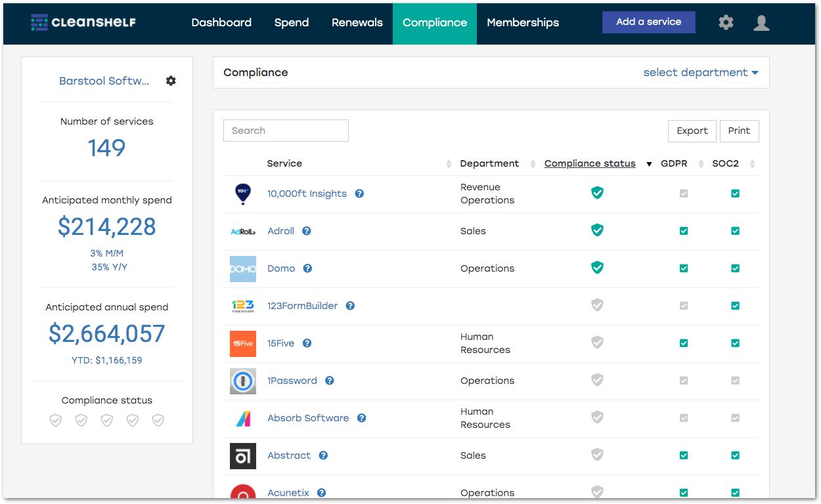
Task: Open the Spend tab
Action: click(292, 22)
